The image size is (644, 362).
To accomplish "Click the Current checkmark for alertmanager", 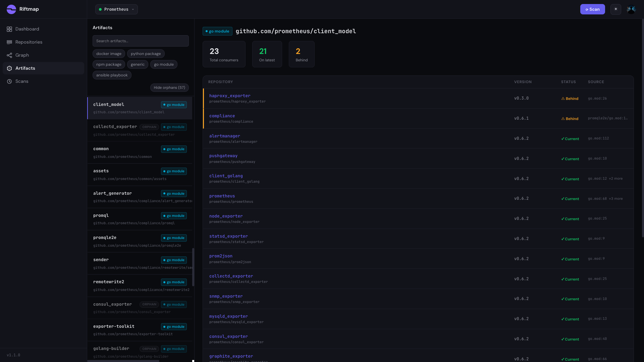I will 563,139.
